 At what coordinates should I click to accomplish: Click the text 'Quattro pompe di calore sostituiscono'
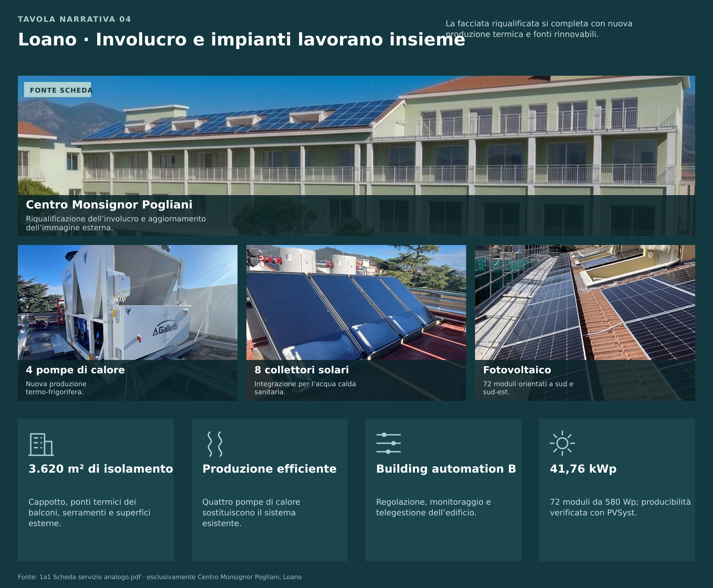251,512
